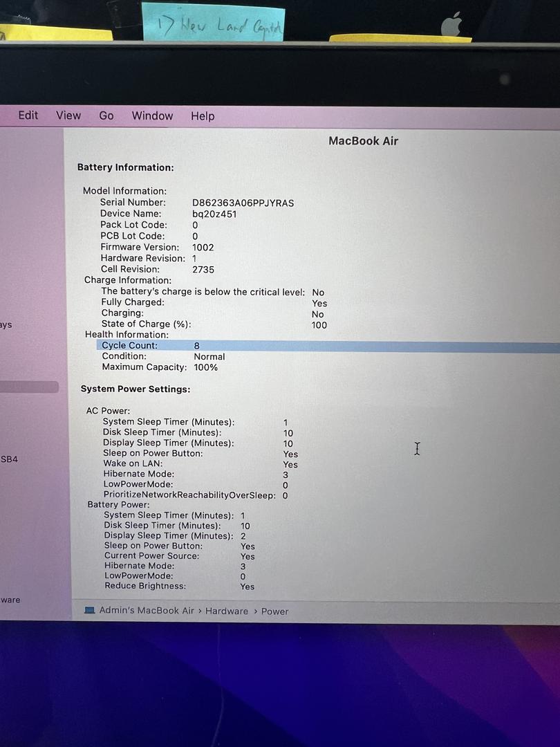
Task: Select Display Sleep Timer under AC Power
Action: [169, 443]
